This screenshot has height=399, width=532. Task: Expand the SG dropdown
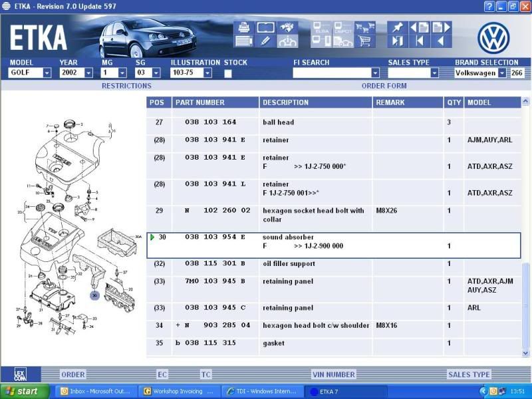point(156,72)
